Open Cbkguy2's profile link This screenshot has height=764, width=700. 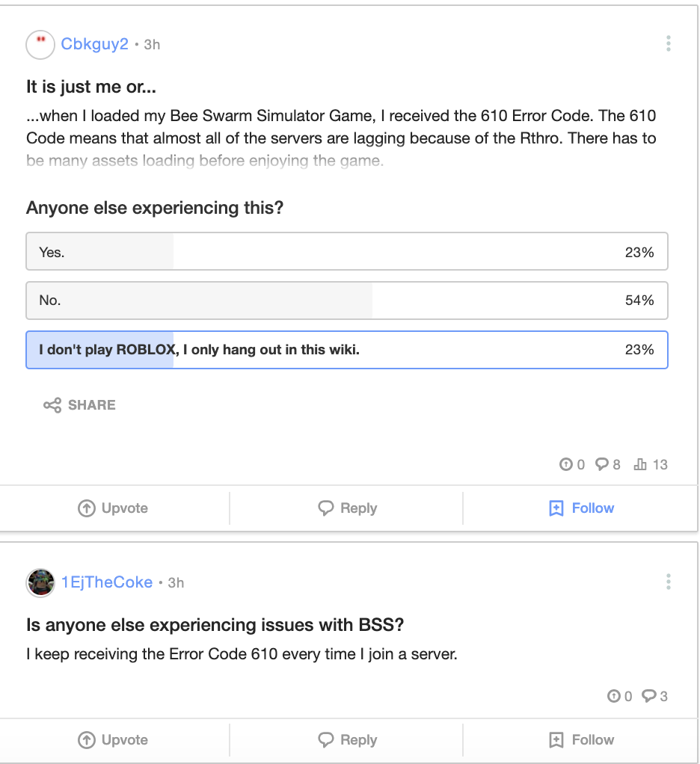[94, 44]
